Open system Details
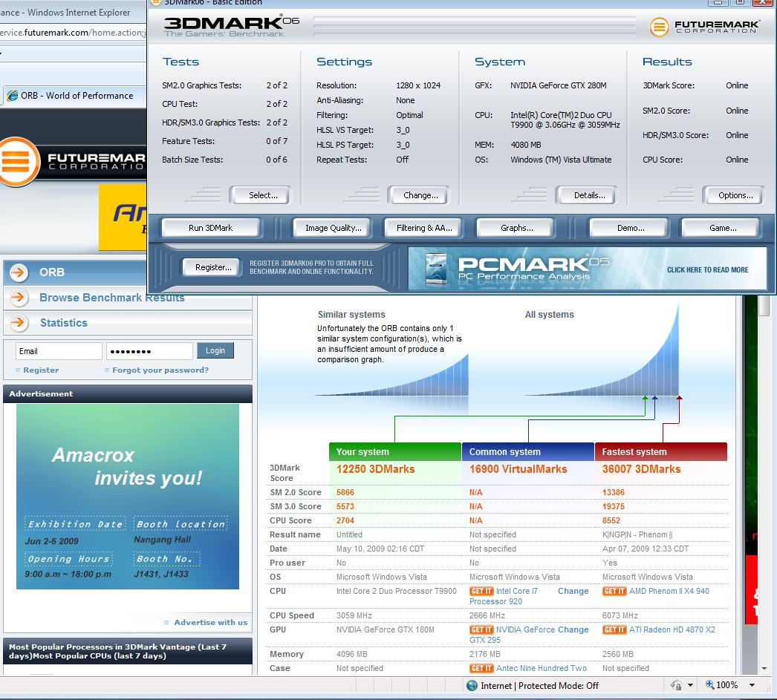The height and width of the screenshot is (700, 777). 589,195
